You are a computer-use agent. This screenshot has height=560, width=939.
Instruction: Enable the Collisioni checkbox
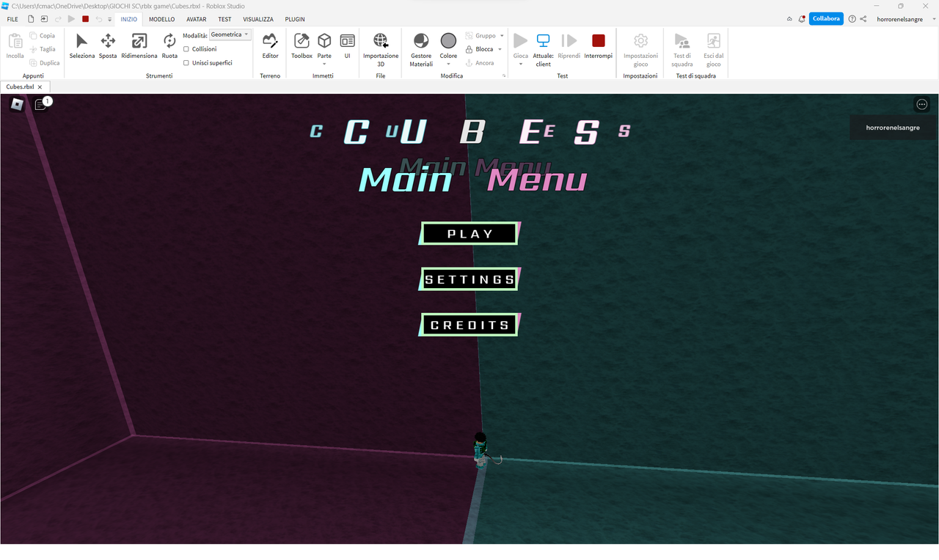pos(186,49)
